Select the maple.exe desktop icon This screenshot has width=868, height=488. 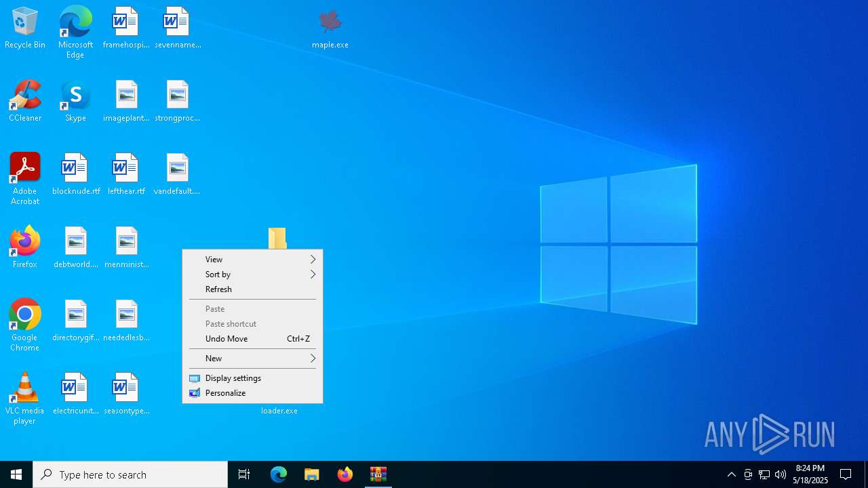330,28
